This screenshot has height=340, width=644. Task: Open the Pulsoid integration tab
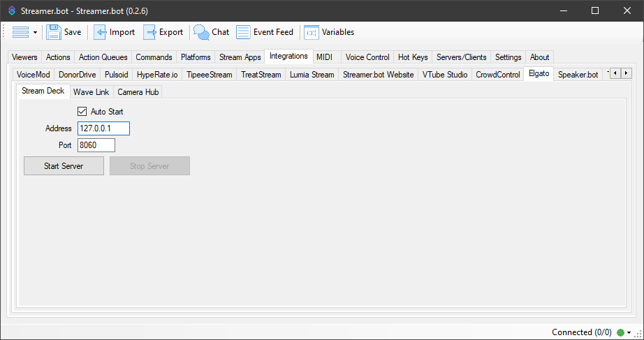[x=116, y=75]
